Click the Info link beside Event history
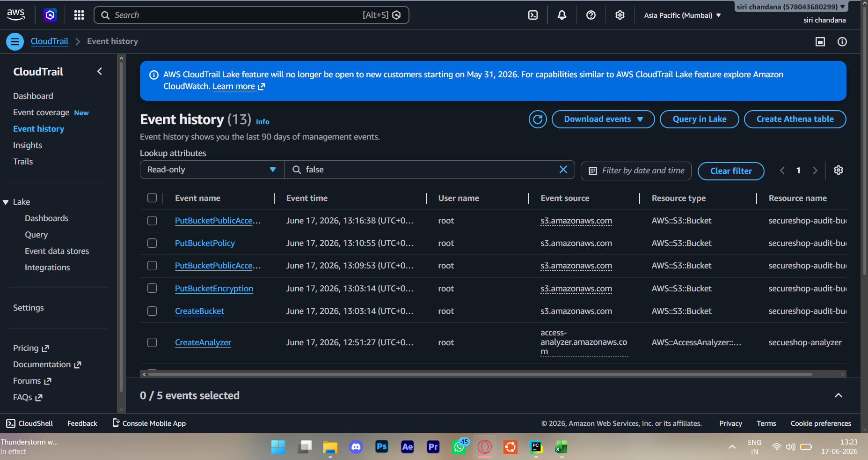Image resolution: width=868 pixels, height=460 pixels. point(263,122)
